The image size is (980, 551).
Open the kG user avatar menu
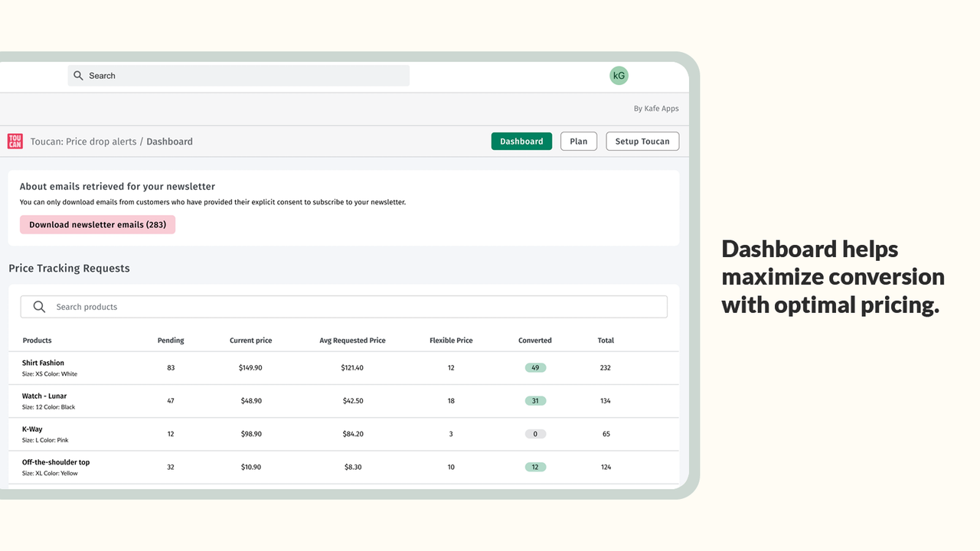pos(619,75)
